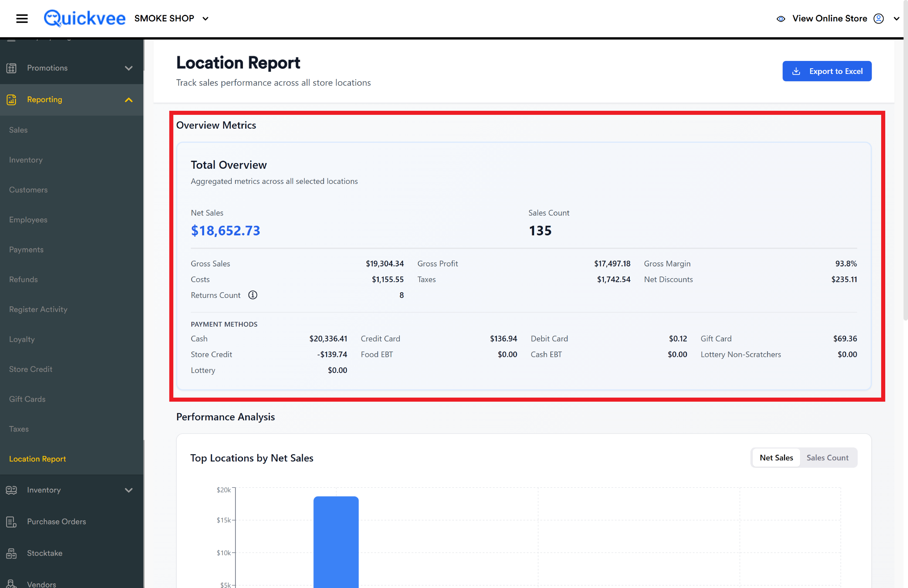Click the Quickvee logo
This screenshot has height=588, width=908.
[84, 18]
